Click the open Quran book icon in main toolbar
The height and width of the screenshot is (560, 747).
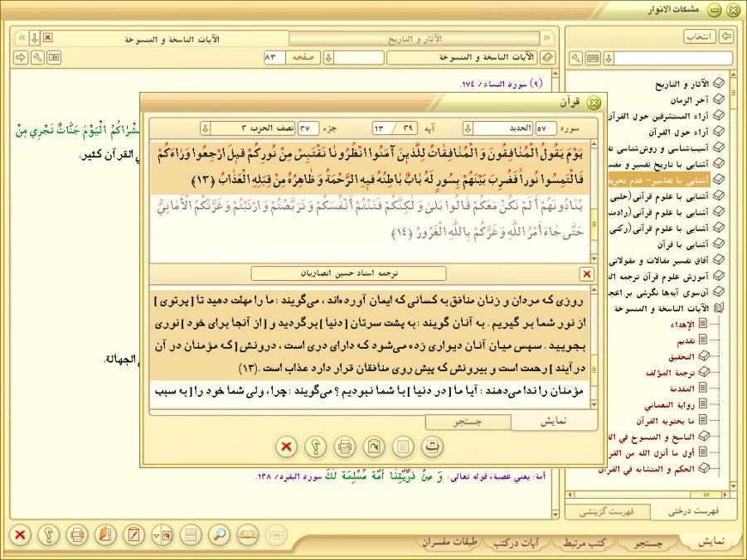[248, 535]
